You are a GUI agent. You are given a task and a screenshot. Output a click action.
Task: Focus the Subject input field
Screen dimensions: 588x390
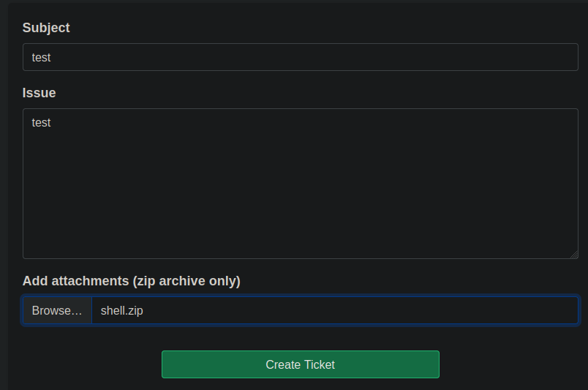coord(300,57)
